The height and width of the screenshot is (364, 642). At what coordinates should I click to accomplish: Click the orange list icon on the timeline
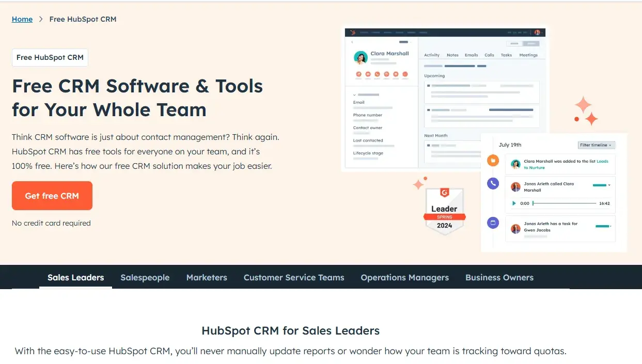(493, 161)
